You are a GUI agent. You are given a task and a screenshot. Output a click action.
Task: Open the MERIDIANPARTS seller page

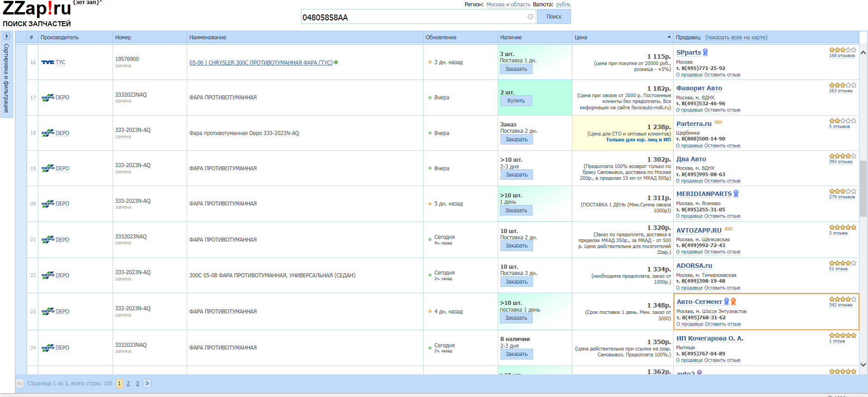pyautogui.click(x=703, y=194)
